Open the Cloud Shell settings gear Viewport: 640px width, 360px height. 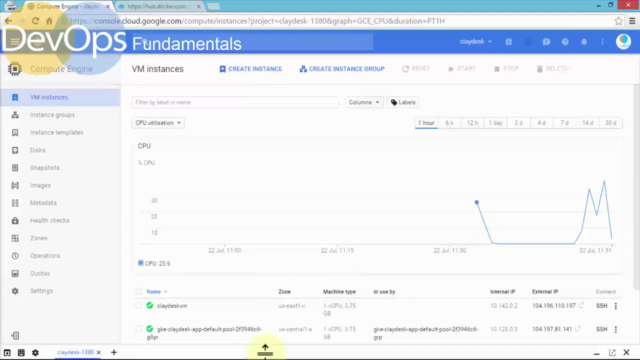[35, 352]
